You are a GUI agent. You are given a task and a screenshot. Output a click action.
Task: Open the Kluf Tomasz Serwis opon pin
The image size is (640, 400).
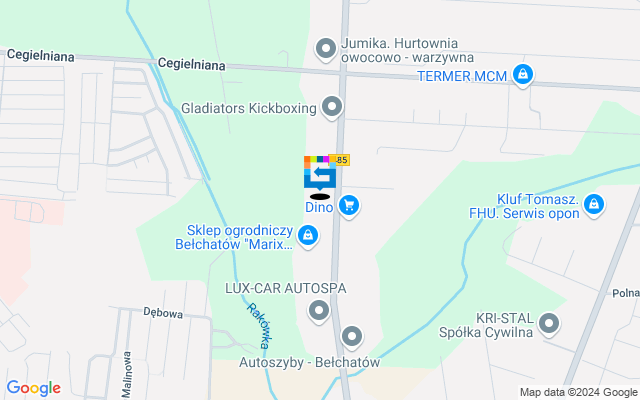click(x=594, y=205)
